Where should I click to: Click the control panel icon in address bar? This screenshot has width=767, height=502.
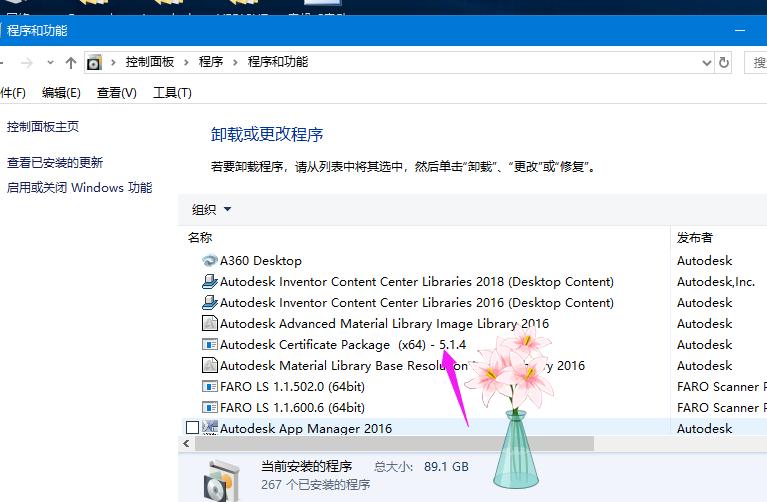(93, 63)
